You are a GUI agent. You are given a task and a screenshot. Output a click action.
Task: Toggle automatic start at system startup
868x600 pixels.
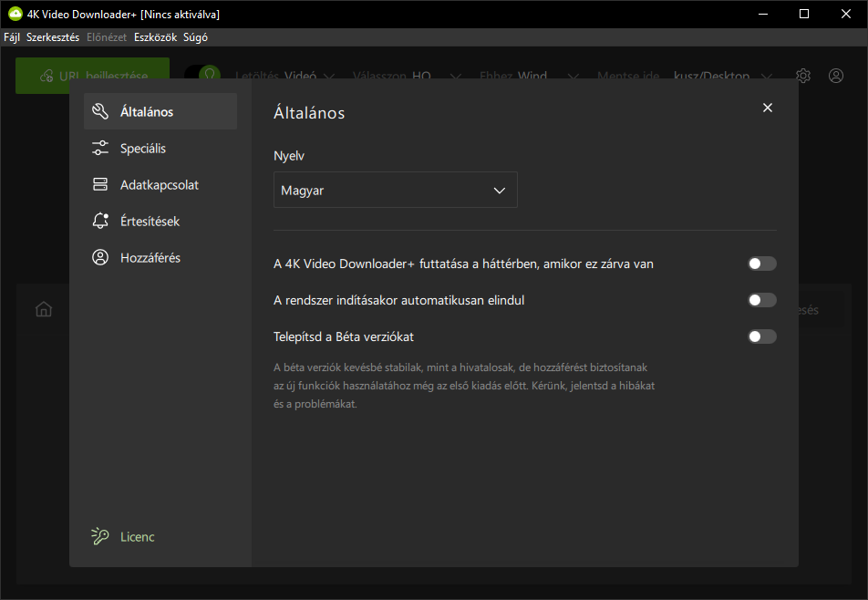point(762,300)
